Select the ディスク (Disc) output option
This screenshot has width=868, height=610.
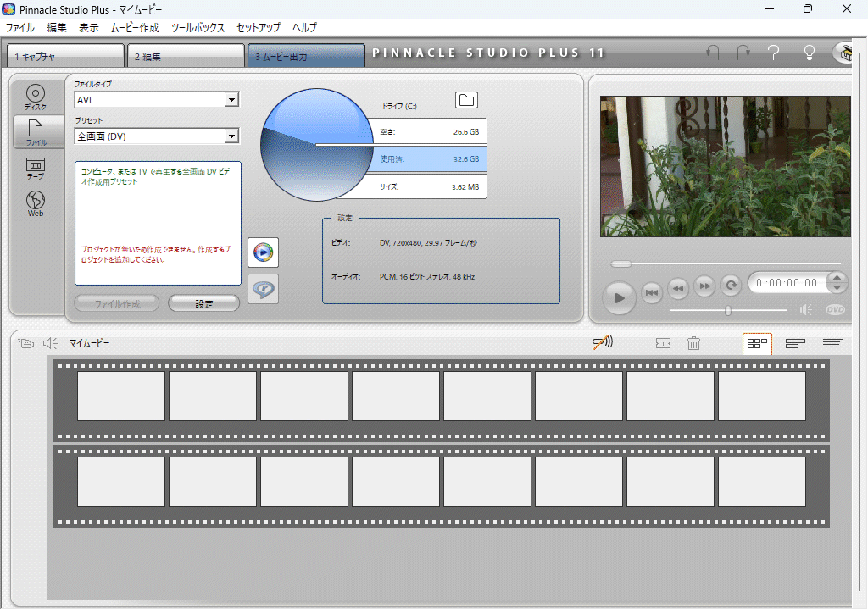tap(36, 97)
